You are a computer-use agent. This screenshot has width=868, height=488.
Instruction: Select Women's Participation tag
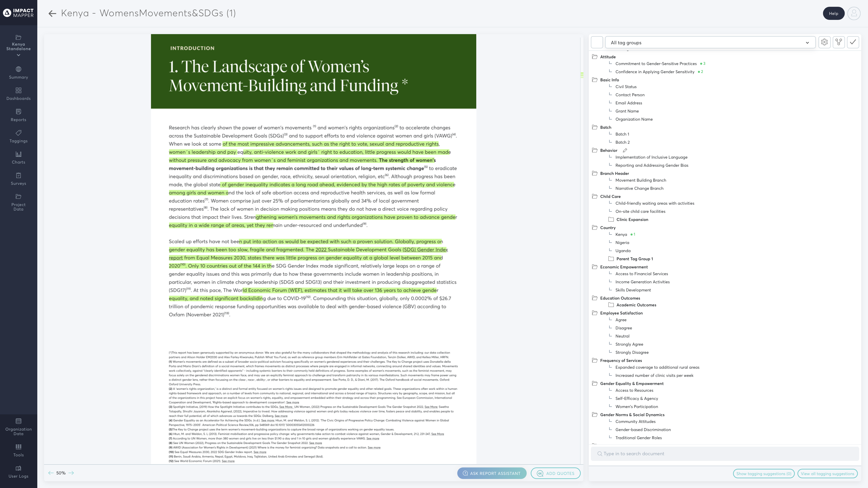[637, 406]
